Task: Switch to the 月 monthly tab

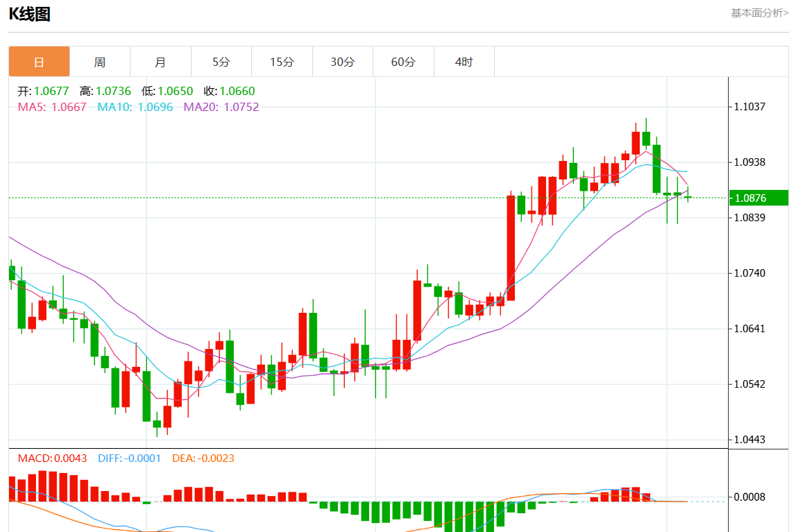Action: coord(160,62)
